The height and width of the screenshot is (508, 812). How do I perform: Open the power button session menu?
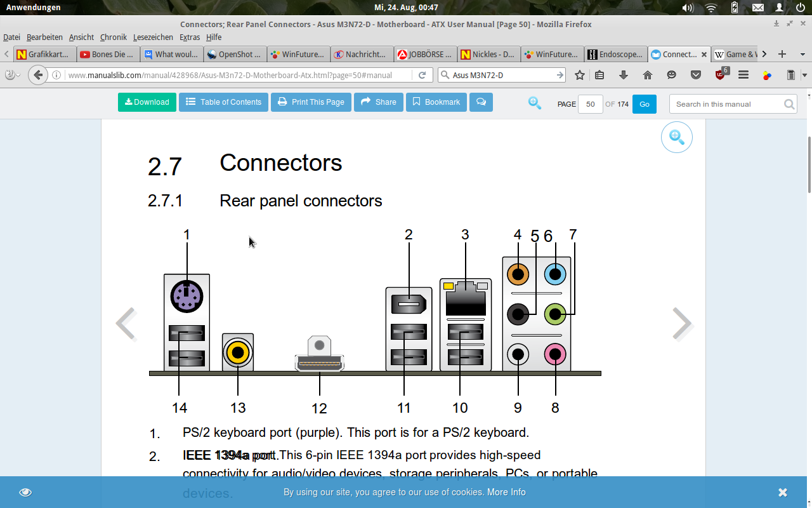click(801, 8)
